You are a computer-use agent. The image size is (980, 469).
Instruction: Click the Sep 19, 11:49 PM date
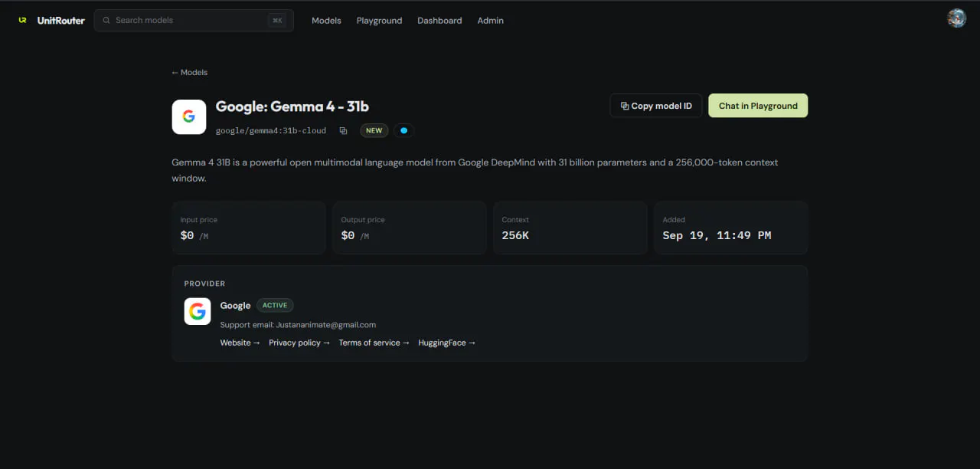(x=717, y=235)
